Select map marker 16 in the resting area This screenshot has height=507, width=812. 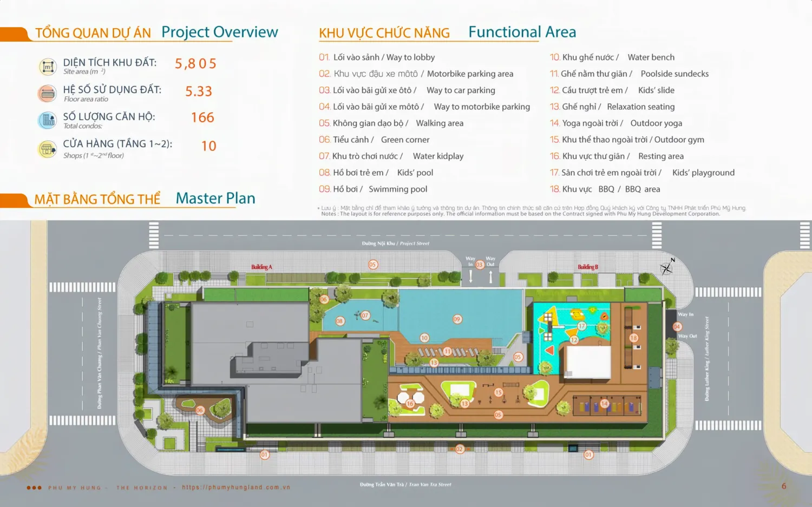410,404
